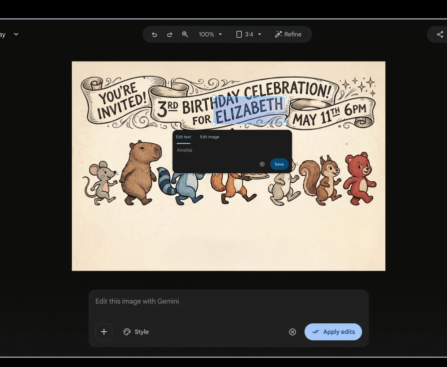Click the YOU'RE INVITED banner text
Screen dimensions: 447x367
pos(121,100)
